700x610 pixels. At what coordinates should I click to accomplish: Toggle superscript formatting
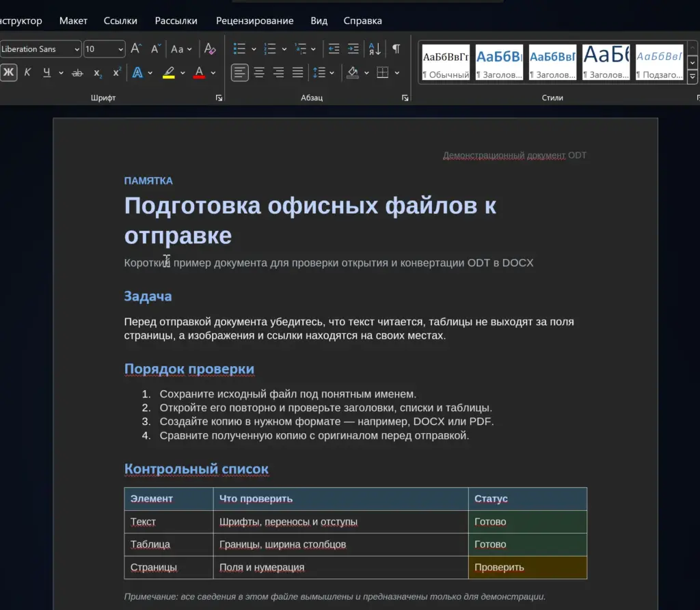[x=116, y=72]
